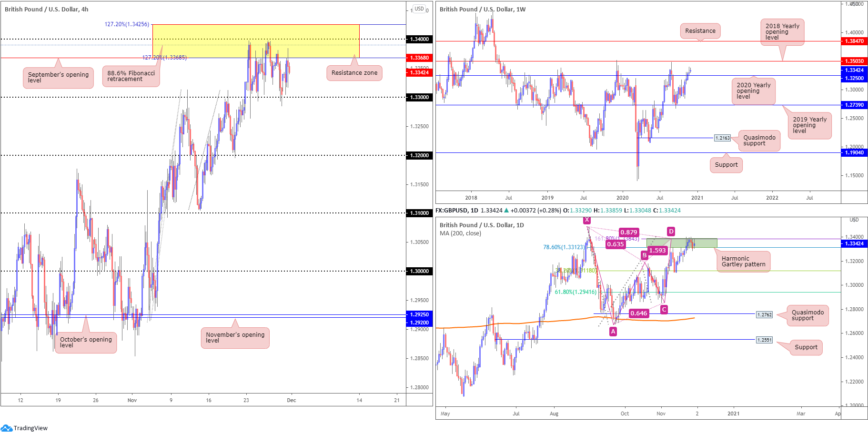
Task: Click the 1.2762 price tag on the daily chart
Action: click(764, 314)
